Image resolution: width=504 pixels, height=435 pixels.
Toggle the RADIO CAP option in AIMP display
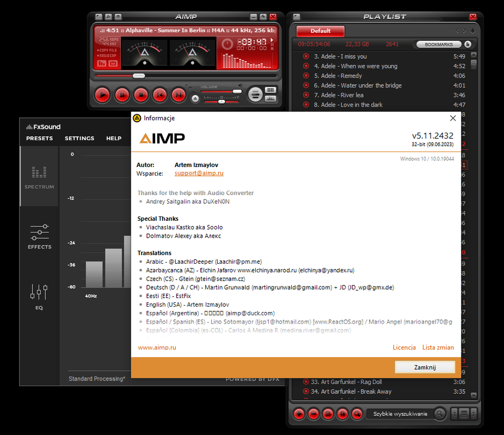tap(107, 55)
